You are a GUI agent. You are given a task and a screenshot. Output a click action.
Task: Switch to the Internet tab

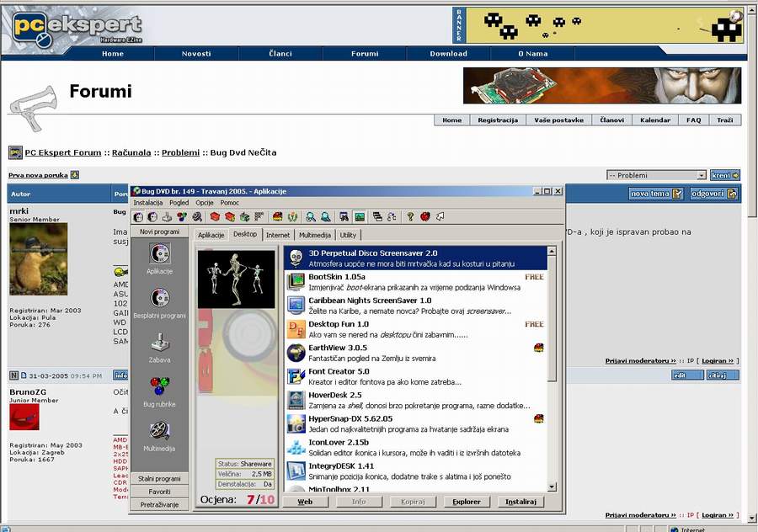[278, 235]
